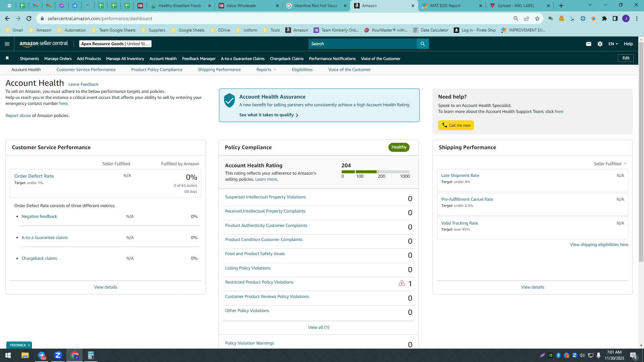Screen dimensions: 644x362
Task: Open the Windows notification center icon
Action: pyautogui.click(x=633, y=355)
